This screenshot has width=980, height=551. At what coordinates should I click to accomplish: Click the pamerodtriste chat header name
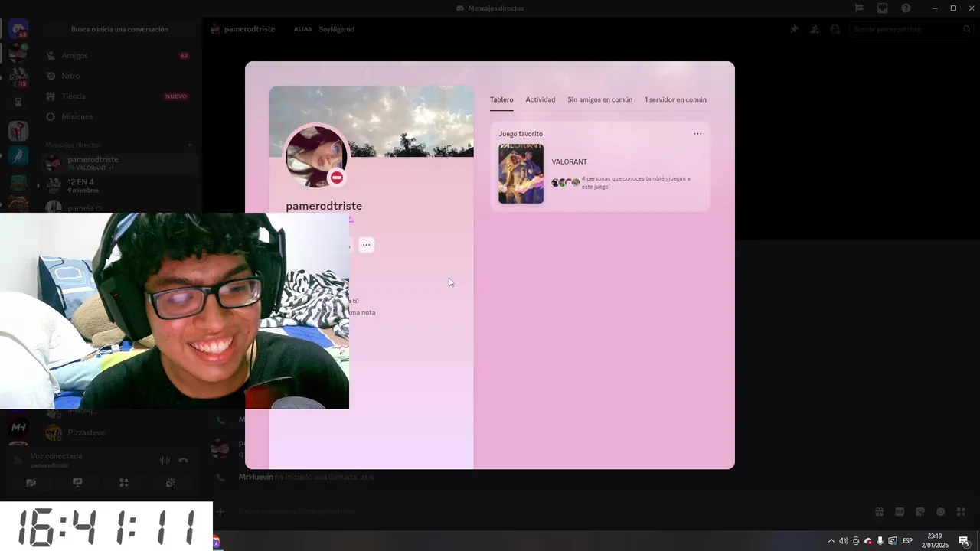tap(250, 29)
